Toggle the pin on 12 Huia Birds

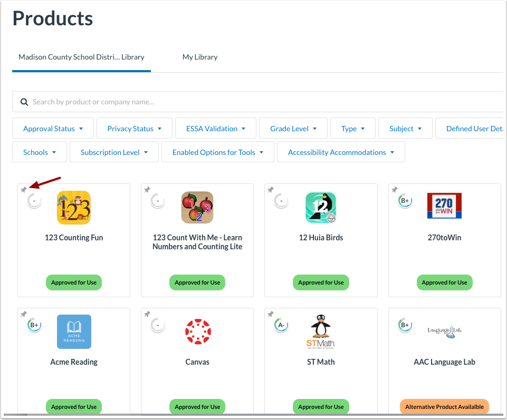pyautogui.click(x=270, y=190)
